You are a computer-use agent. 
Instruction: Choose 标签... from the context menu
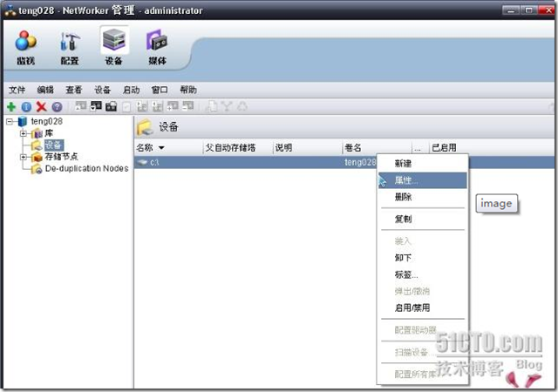click(422, 274)
